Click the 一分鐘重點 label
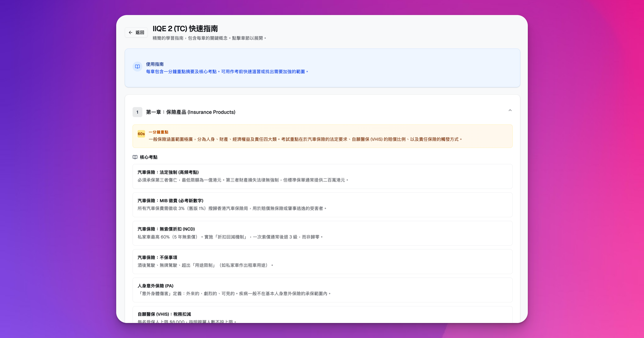The height and width of the screenshot is (338, 644). (159, 132)
